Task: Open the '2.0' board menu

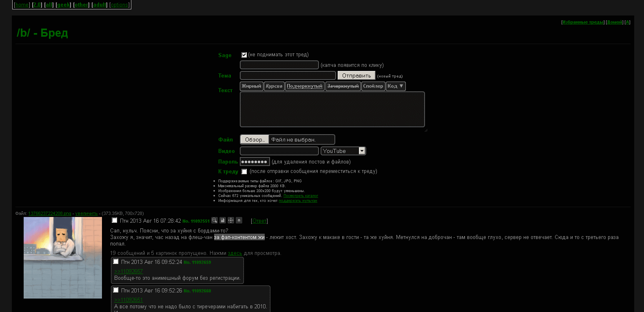Action: (37, 5)
